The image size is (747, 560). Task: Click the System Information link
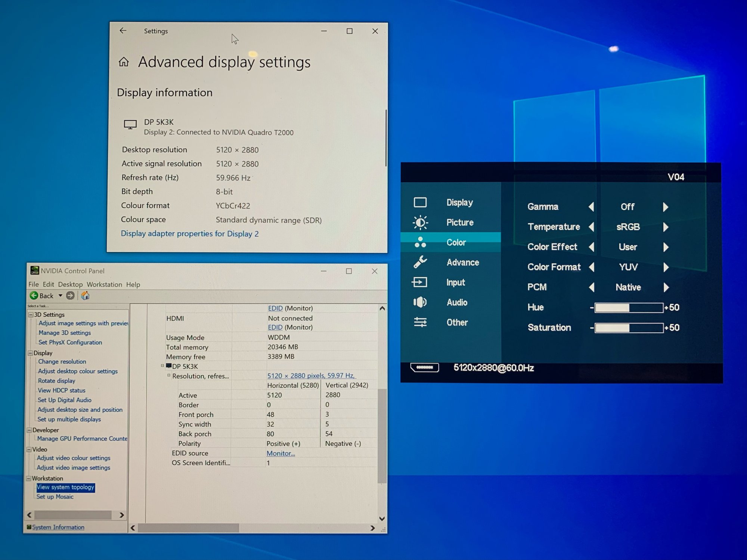[58, 527]
